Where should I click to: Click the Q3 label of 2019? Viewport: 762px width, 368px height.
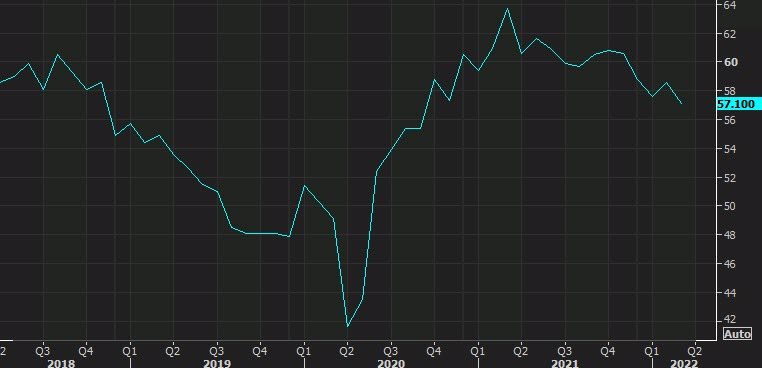pos(217,350)
